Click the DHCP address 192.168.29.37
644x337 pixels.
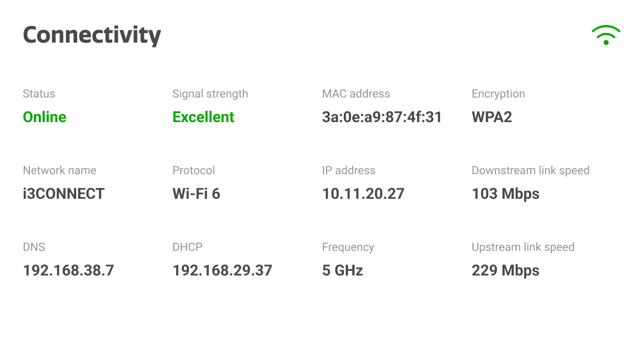click(222, 270)
